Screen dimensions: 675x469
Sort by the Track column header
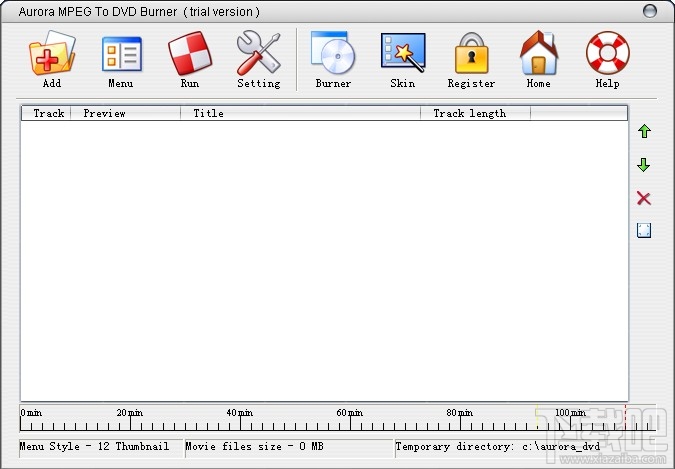[46, 113]
